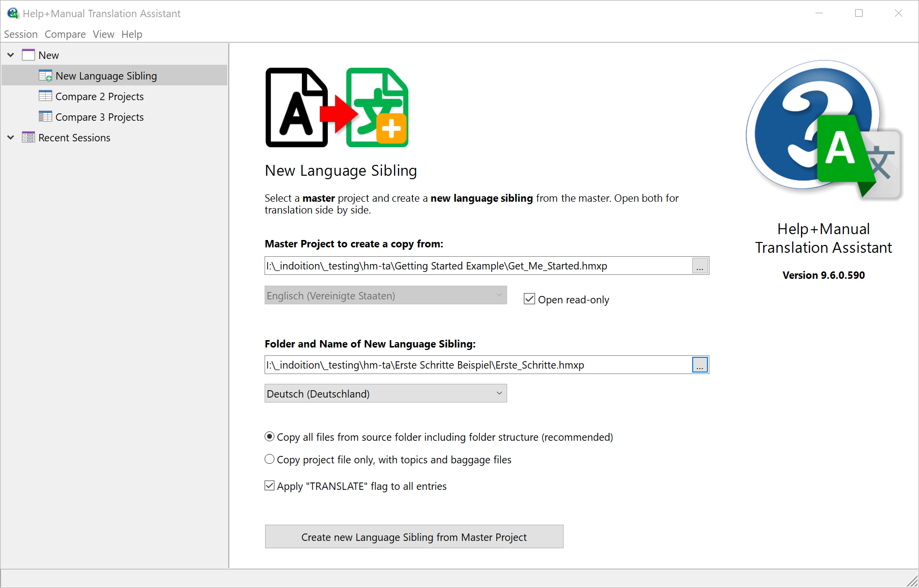Click the New Language Sibling path field
919x588 pixels.
point(478,365)
